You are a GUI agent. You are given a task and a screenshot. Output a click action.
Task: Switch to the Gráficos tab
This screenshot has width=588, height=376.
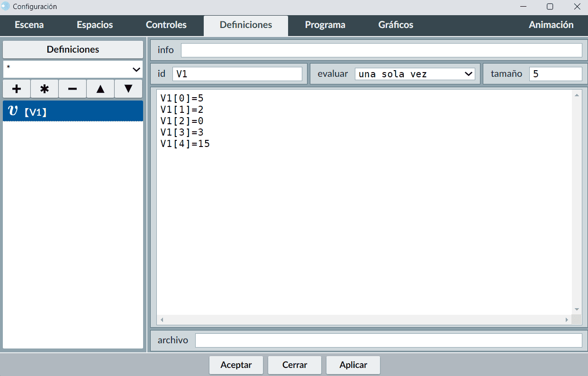click(396, 25)
